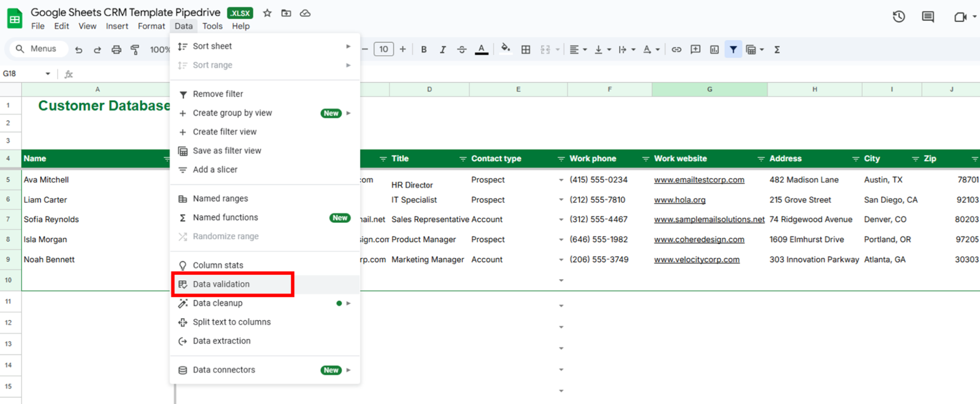Screen dimensions: 980x404
Task: Open Contact type dropdown for Ava Mitchell
Action: click(x=561, y=180)
